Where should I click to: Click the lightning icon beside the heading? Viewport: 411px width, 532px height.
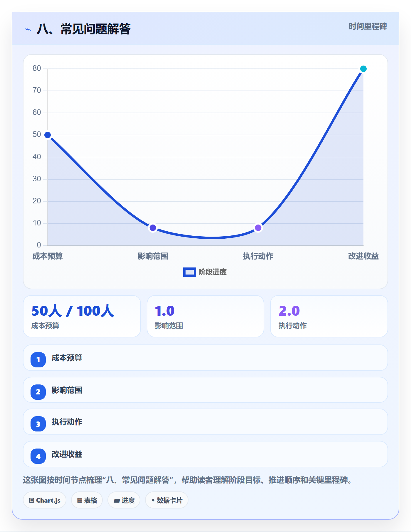(28, 29)
